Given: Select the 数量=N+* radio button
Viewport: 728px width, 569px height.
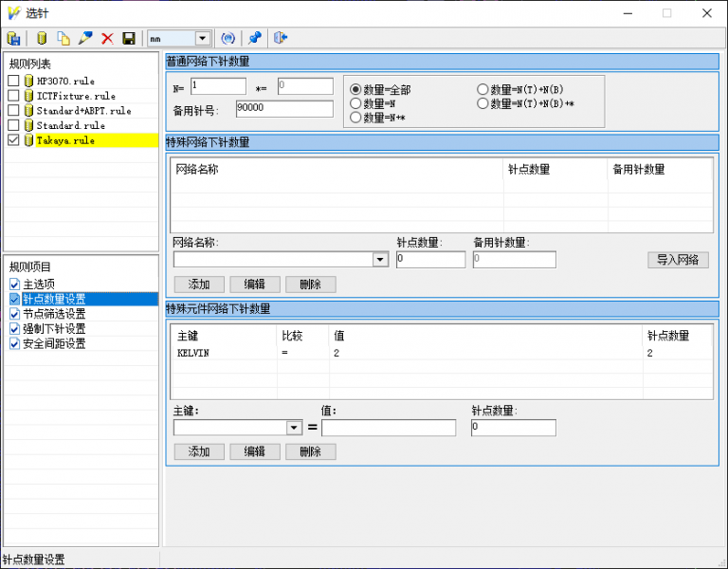Looking at the screenshot, I should tap(355, 118).
